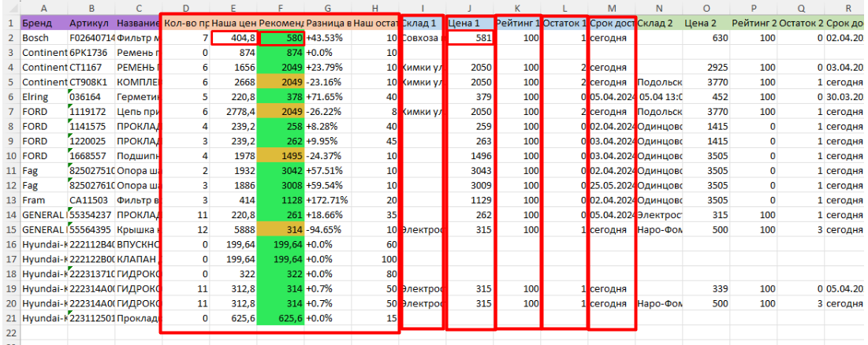Select the 'Fram' brand cell
Image resolution: width=868 pixels, height=345 pixels.
(43, 199)
